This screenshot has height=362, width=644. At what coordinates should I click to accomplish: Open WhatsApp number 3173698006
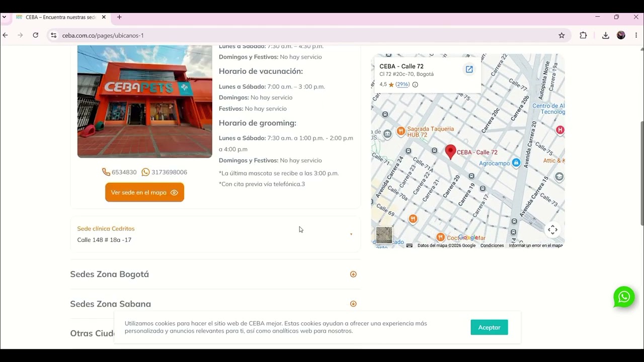point(165,172)
